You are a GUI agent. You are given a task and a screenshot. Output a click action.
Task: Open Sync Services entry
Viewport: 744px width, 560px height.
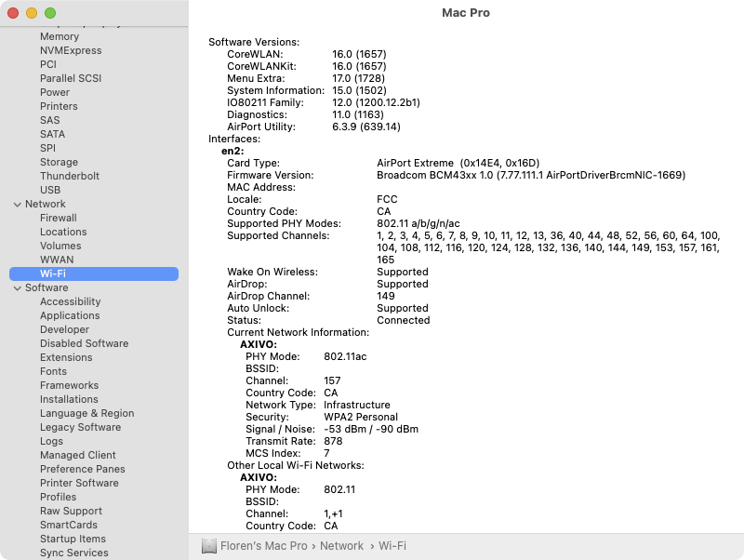[x=74, y=553]
